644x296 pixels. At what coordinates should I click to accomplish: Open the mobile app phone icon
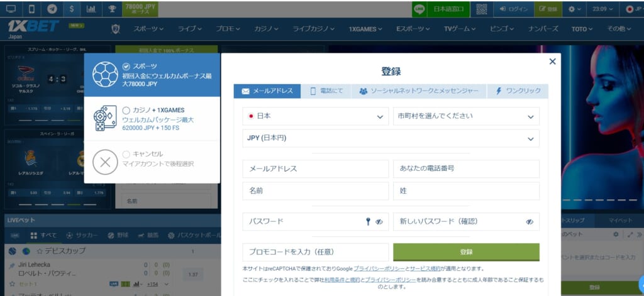(x=31, y=9)
